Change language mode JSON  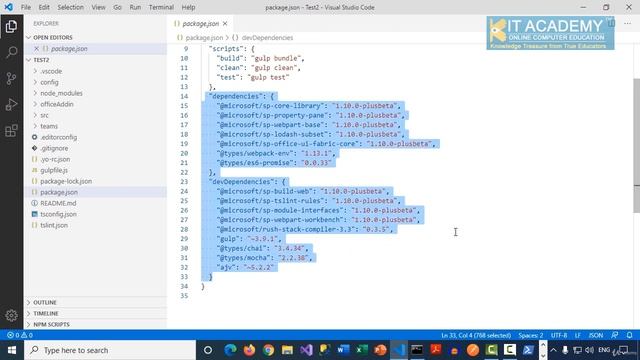(596, 335)
